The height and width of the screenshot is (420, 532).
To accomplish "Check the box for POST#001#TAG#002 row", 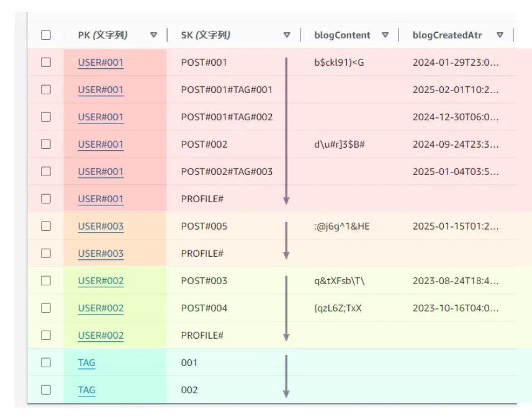I will click(x=46, y=117).
